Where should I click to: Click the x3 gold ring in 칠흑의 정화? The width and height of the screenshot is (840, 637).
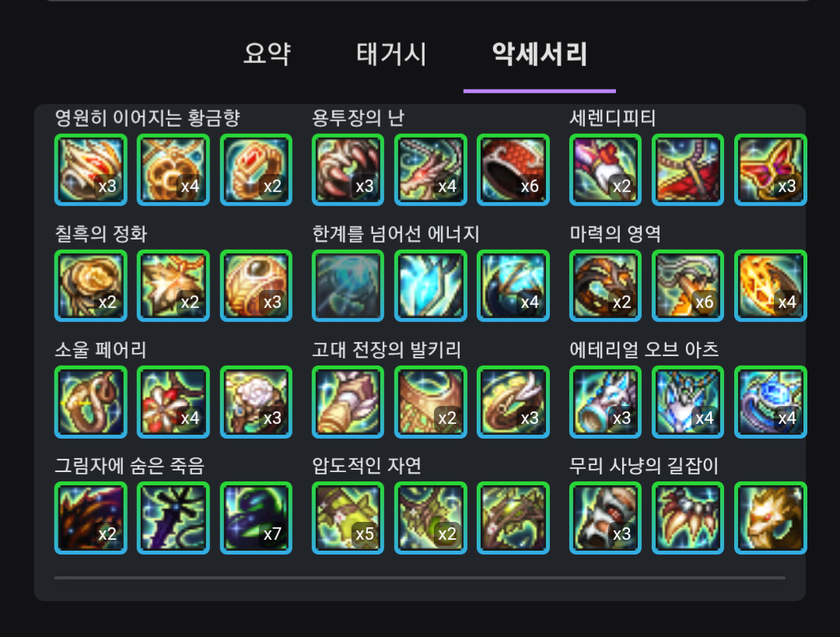pos(256,285)
